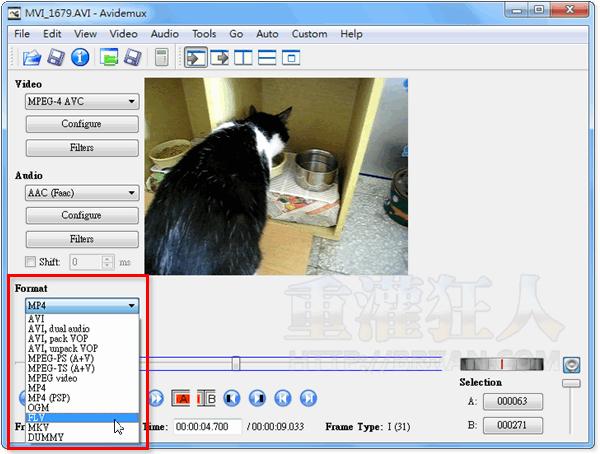Open the Auto menu
Screen dimensions: 600x454
267,34
